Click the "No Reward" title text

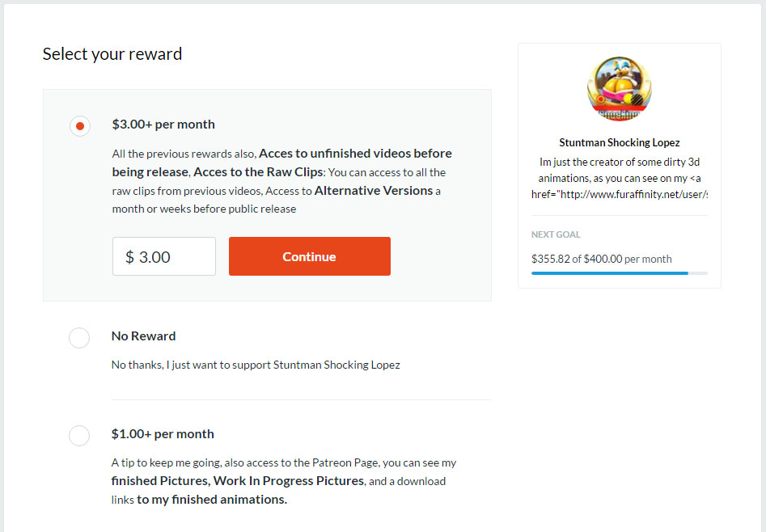point(144,336)
